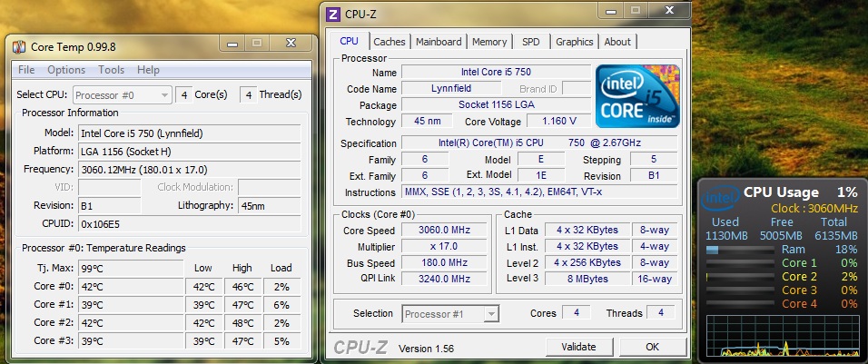Click the Revision value B1 in CPU-Z
The width and height of the screenshot is (868, 364).
pyautogui.click(x=654, y=176)
